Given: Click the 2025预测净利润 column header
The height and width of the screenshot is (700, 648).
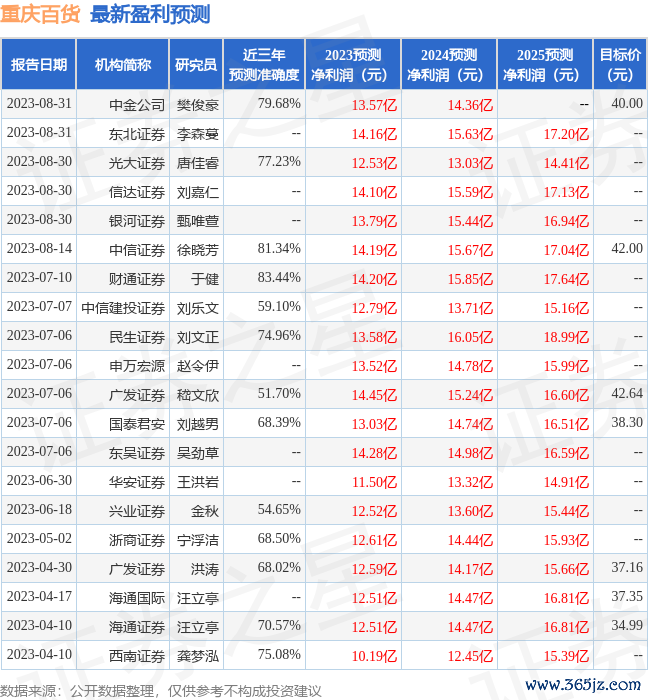Looking at the screenshot, I should (545, 65).
